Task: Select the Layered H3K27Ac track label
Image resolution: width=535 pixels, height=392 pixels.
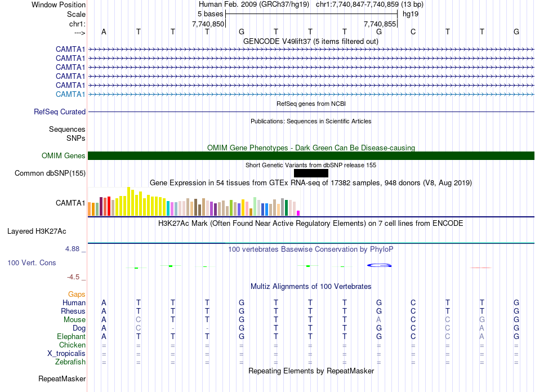Action: (37, 231)
